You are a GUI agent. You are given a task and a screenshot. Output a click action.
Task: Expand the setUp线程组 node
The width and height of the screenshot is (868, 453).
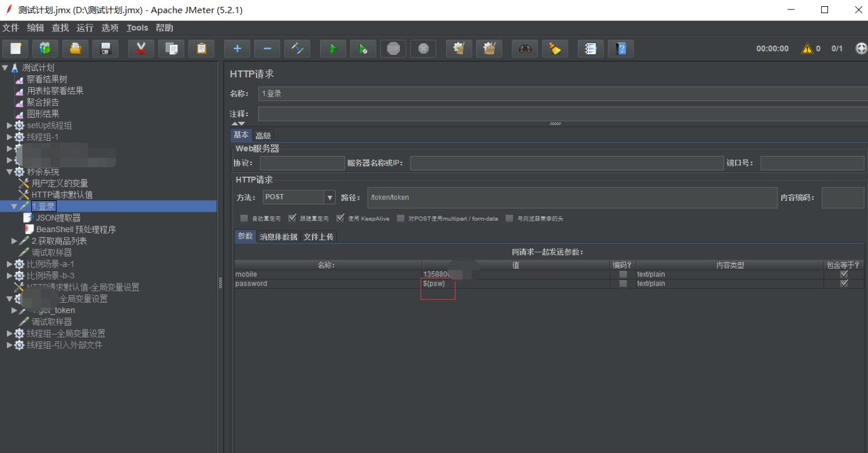pos(9,125)
